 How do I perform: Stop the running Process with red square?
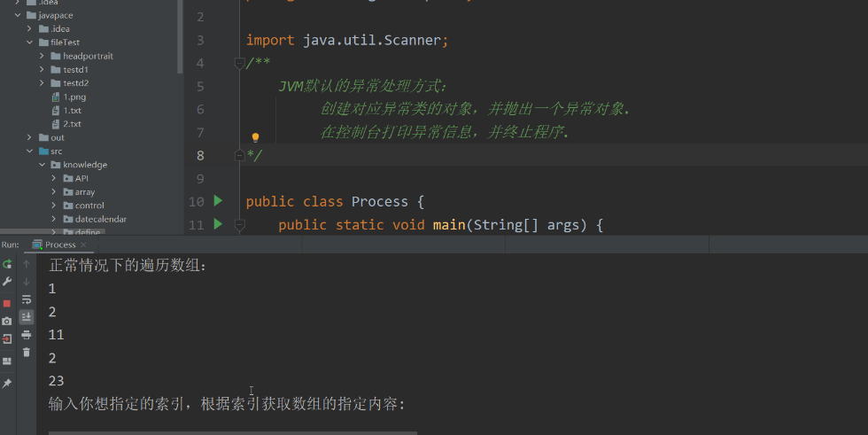7,303
